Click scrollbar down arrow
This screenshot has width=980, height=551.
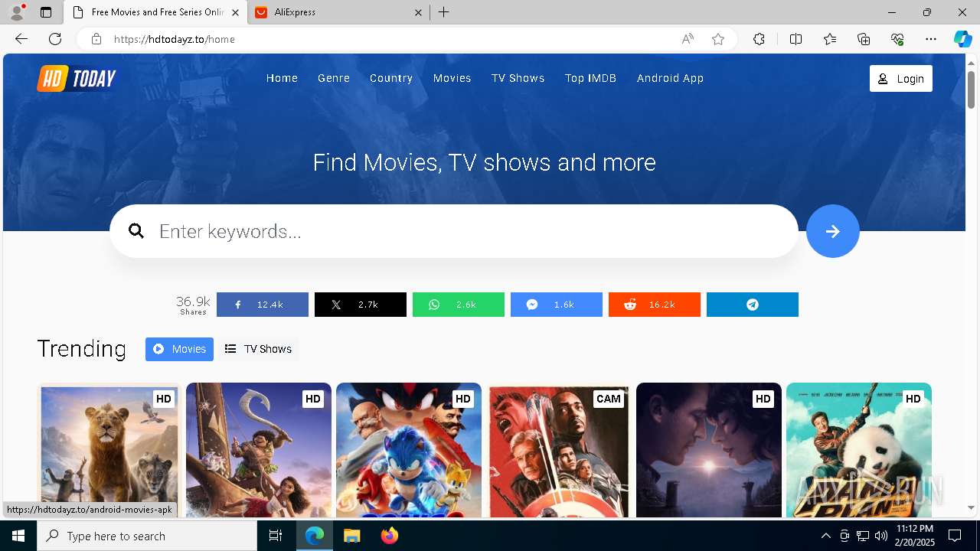[972, 508]
